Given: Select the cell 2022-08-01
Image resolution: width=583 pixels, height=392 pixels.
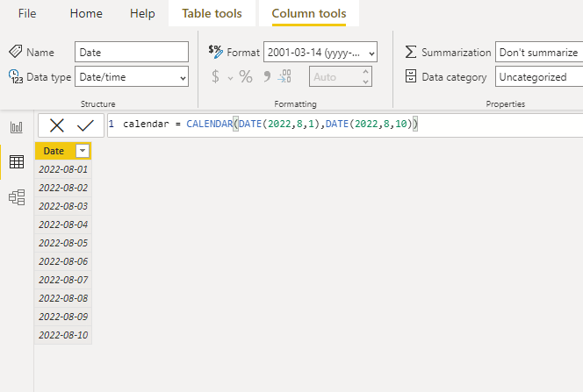Looking at the screenshot, I should 63,169.
